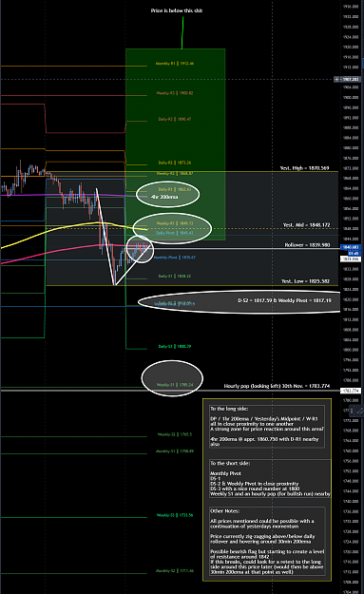The height and width of the screenshot is (594, 364).
Task: Click the Daily-R1 pivot label inside the ellipse
Action: (175, 189)
